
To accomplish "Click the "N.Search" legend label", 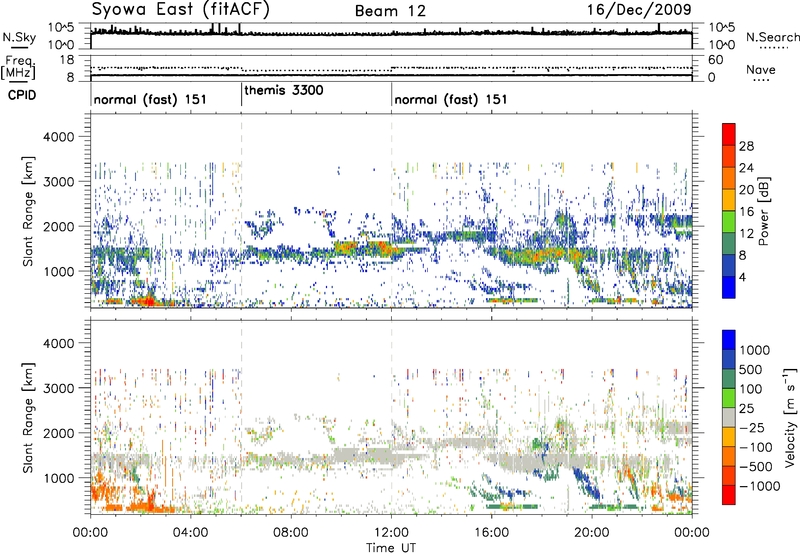I will click(x=772, y=37).
